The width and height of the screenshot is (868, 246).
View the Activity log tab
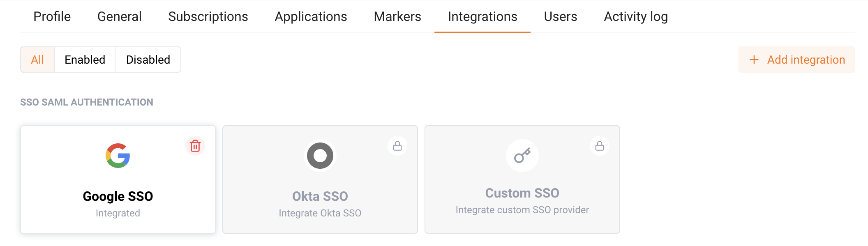click(x=636, y=16)
